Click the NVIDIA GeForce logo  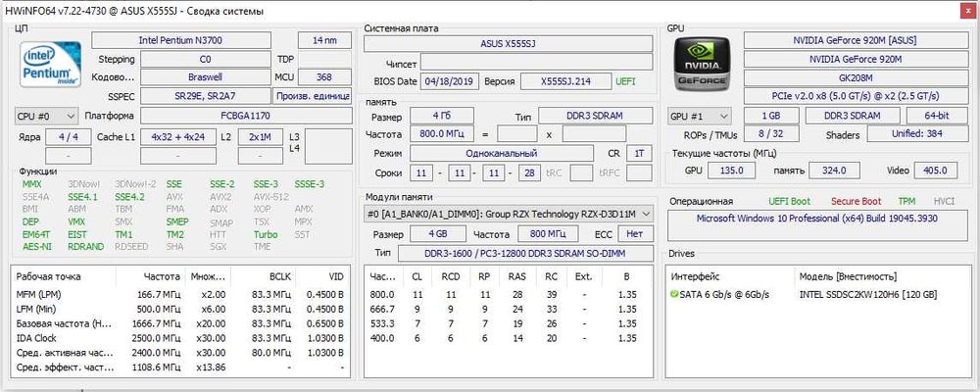point(702,65)
